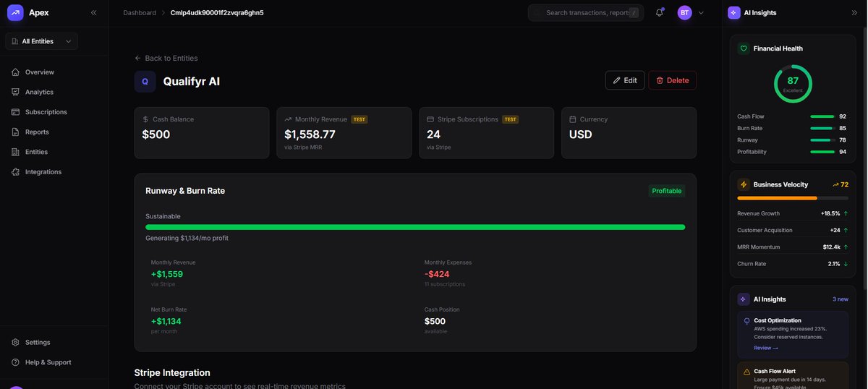
Task: Click the -$424 monthly expenses value
Action: pos(437,274)
